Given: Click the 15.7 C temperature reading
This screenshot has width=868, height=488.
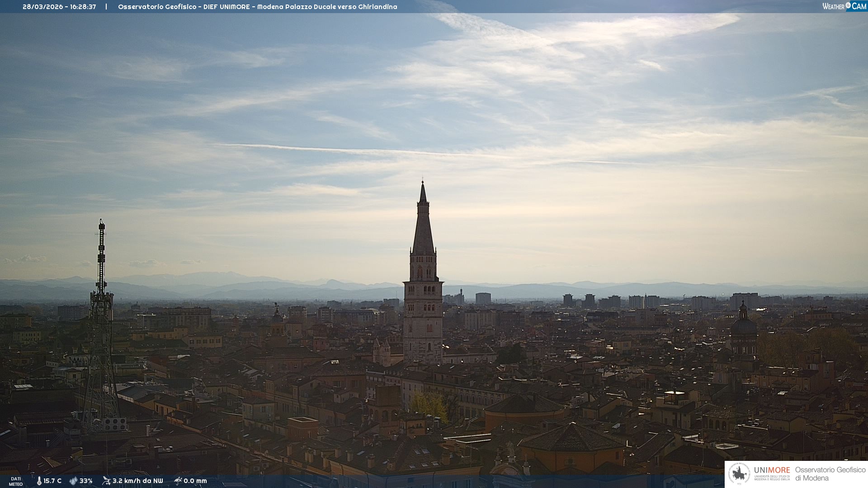Looking at the screenshot, I should (x=52, y=481).
